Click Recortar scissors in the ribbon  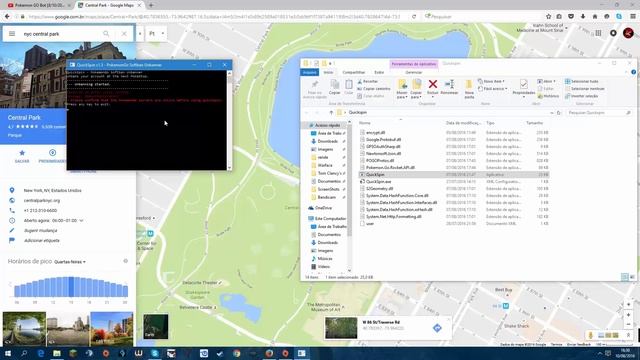tap(368, 81)
